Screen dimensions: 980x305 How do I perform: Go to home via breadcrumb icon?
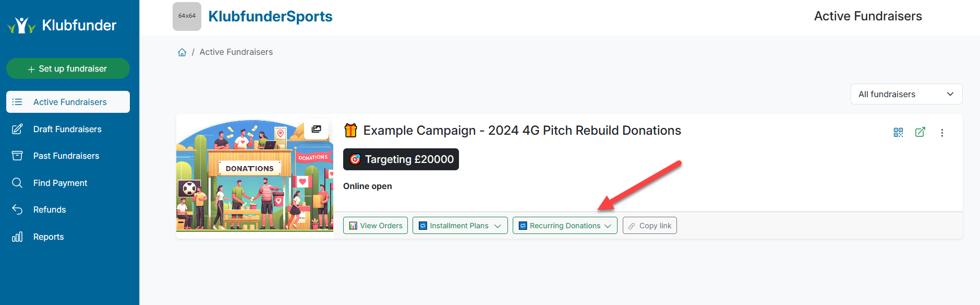182,52
